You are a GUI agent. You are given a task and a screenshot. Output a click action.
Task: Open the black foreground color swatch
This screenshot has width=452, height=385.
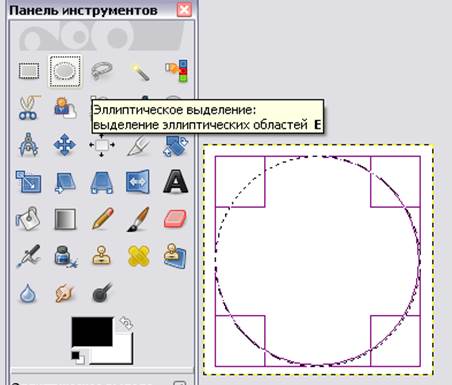click(92, 332)
